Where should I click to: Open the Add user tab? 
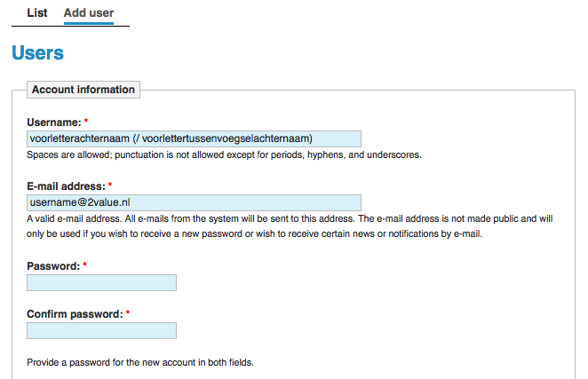pyautogui.click(x=89, y=12)
